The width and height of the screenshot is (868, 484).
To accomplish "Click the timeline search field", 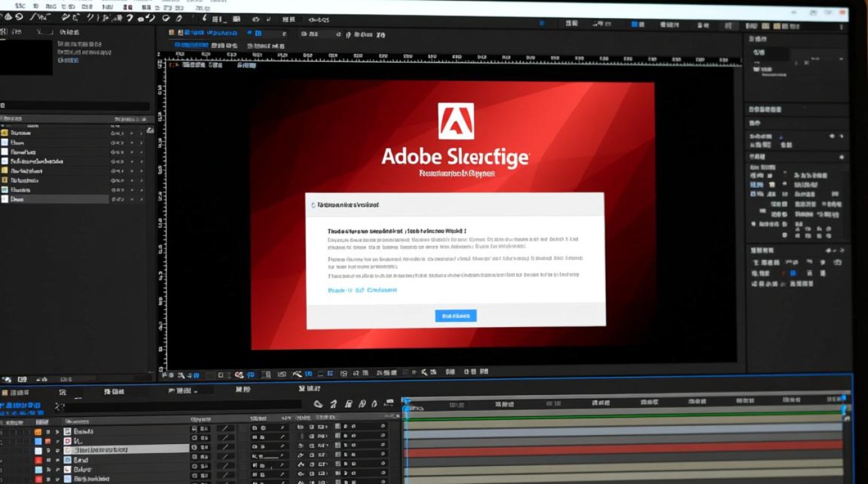I will (x=184, y=405).
